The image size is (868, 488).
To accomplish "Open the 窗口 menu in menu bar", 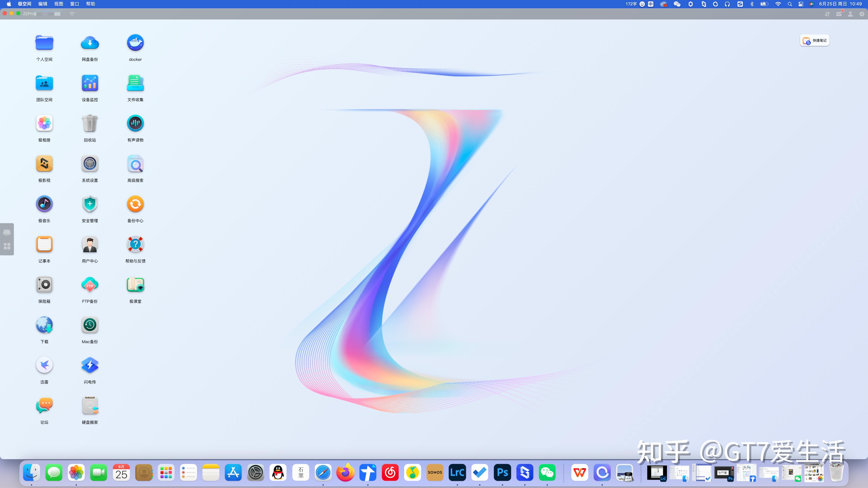I will click(74, 4).
